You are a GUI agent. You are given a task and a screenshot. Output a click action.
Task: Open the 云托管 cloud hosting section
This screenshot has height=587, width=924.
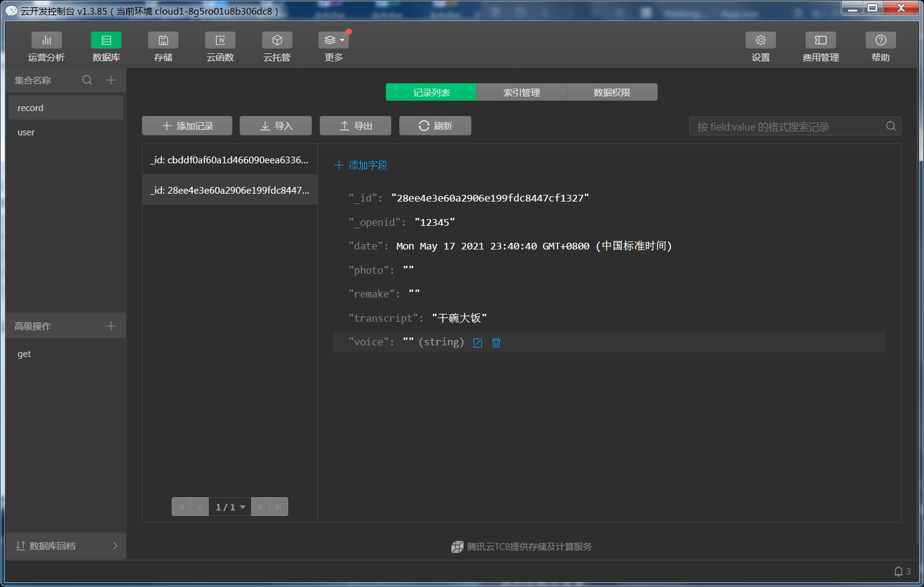pyautogui.click(x=277, y=47)
